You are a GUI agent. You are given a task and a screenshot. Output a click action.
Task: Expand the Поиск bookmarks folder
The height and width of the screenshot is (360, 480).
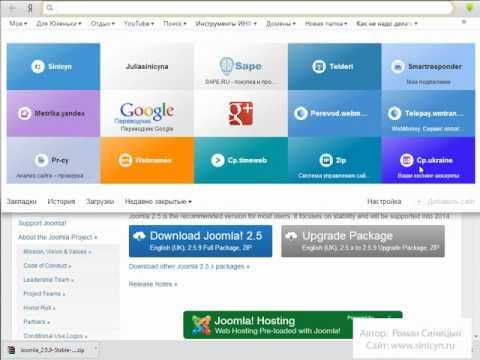(175, 24)
